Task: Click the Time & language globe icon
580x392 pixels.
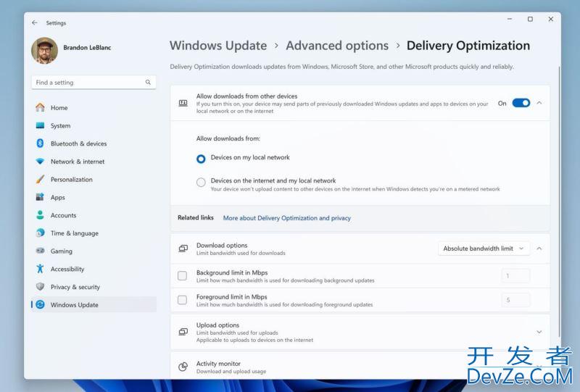Action: click(x=40, y=233)
